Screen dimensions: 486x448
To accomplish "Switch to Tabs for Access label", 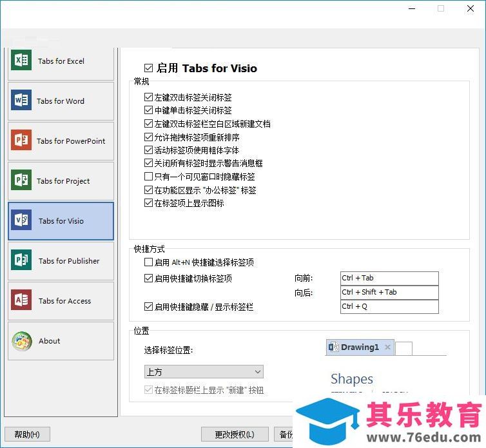I will click(x=65, y=301).
